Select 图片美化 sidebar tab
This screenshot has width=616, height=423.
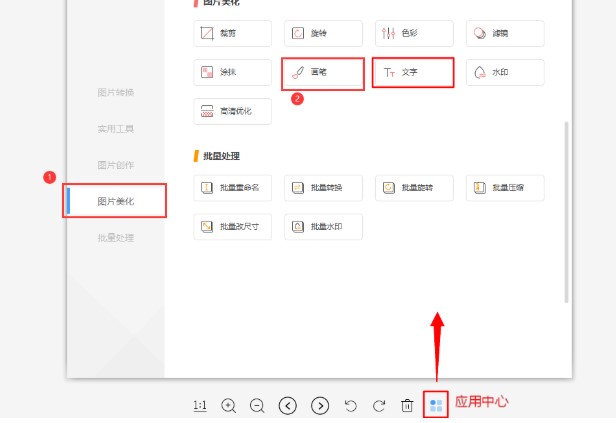116,201
